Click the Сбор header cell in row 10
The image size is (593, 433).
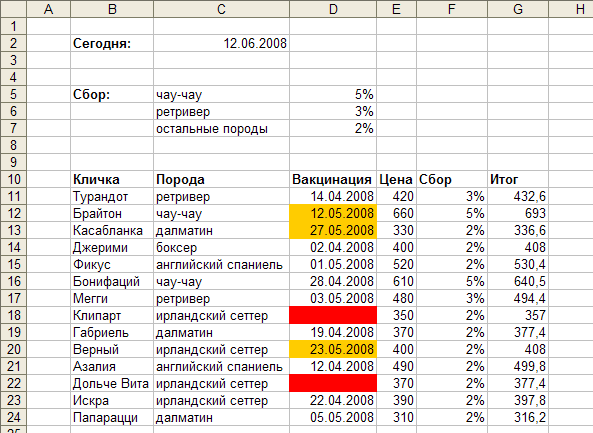[452, 180]
